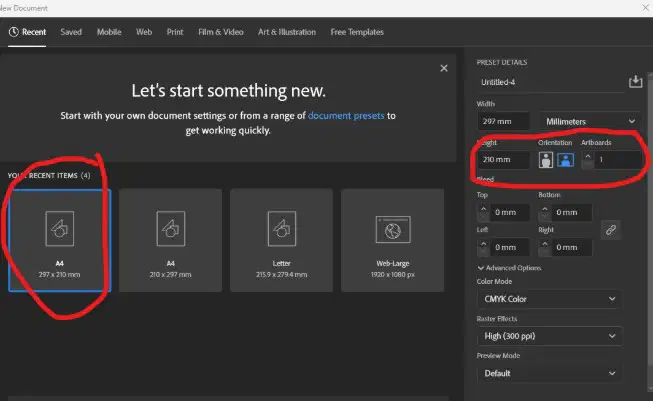The image size is (653, 401).
Task: Switch to the Web tab
Action: tap(144, 32)
